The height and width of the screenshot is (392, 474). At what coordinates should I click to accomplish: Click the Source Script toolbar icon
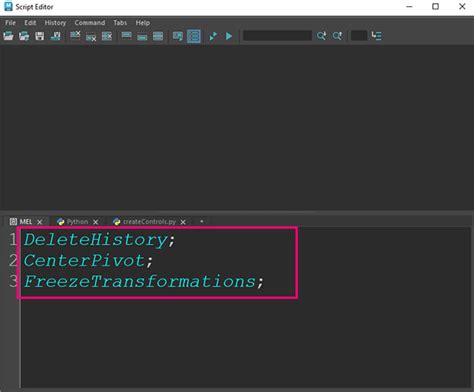[24, 36]
